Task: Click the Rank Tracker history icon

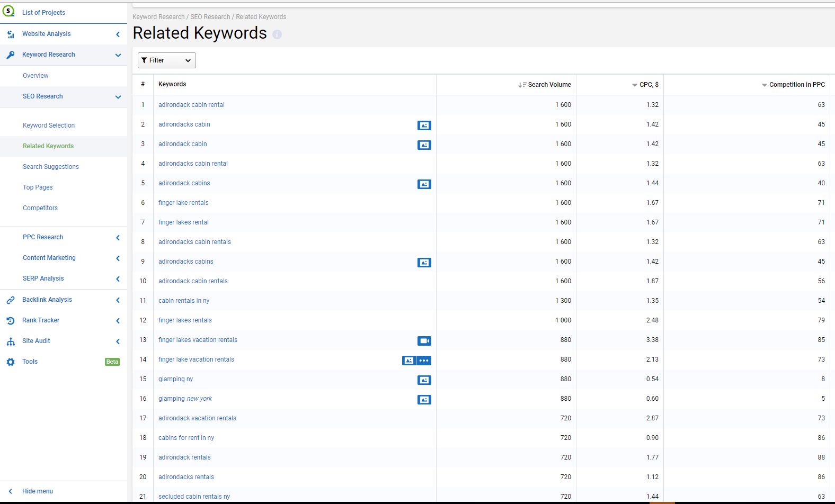Action: coord(11,321)
